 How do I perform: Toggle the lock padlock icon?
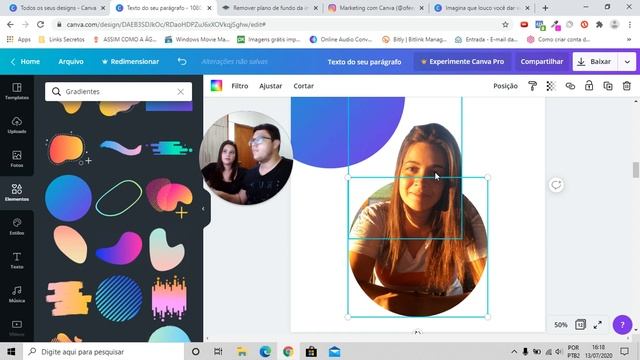pos(589,86)
